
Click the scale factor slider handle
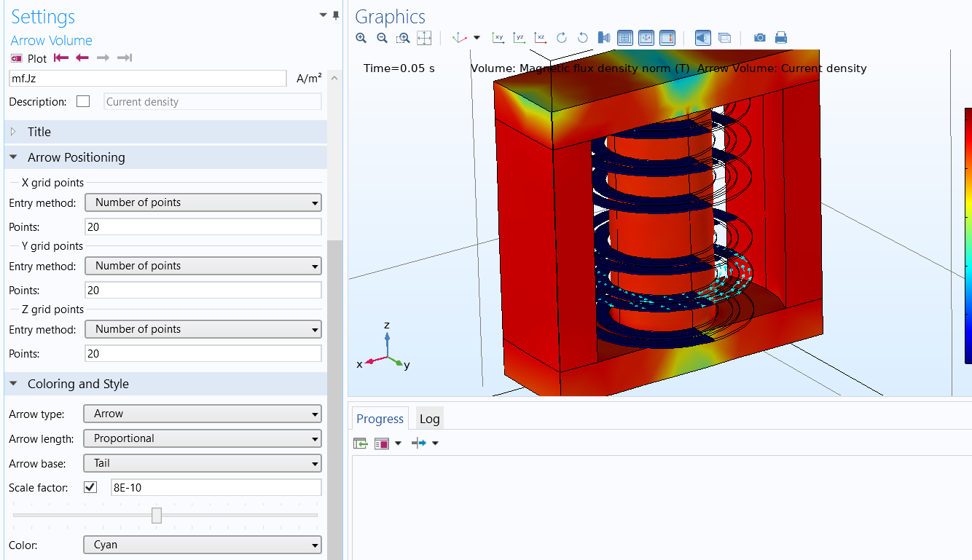(x=157, y=516)
